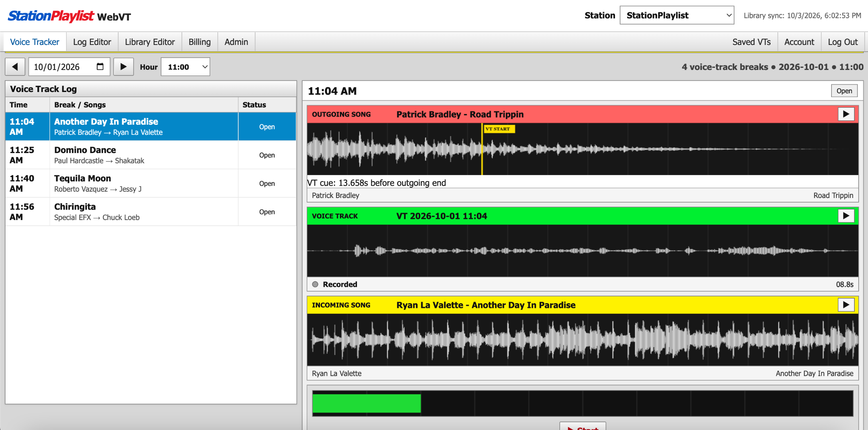This screenshot has height=430, width=868.
Task: Click the StationPlaylist WebVT logo
Action: point(70,16)
